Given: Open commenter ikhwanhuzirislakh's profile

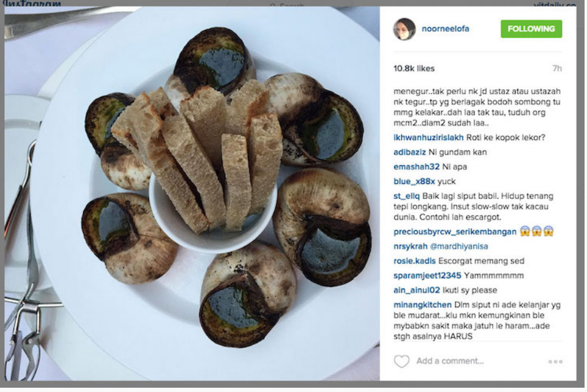Looking at the screenshot, I should click(x=428, y=137).
